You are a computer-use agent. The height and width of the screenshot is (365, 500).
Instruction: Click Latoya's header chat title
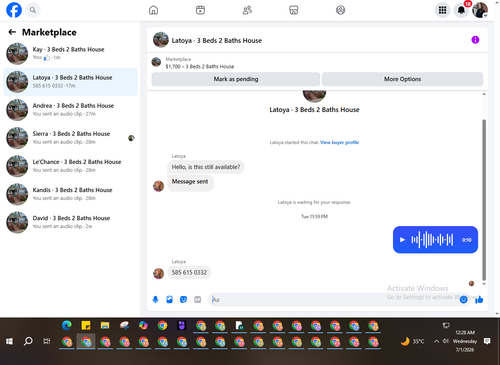point(217,41)
